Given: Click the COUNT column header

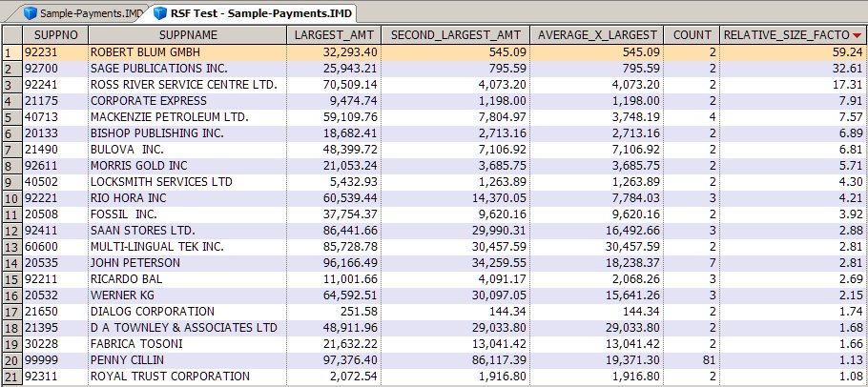Looking at the screenshot, I should pyautogui.click(x=692, y=35).
